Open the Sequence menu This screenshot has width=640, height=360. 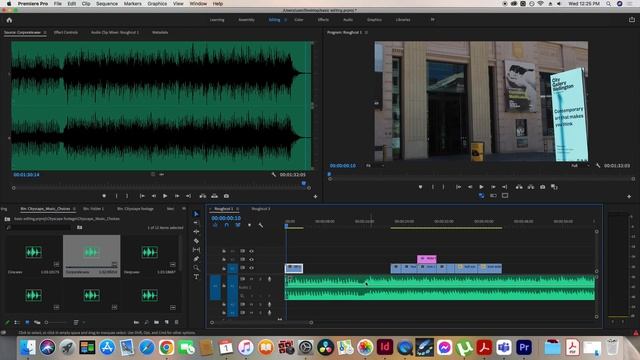(107, 4)
